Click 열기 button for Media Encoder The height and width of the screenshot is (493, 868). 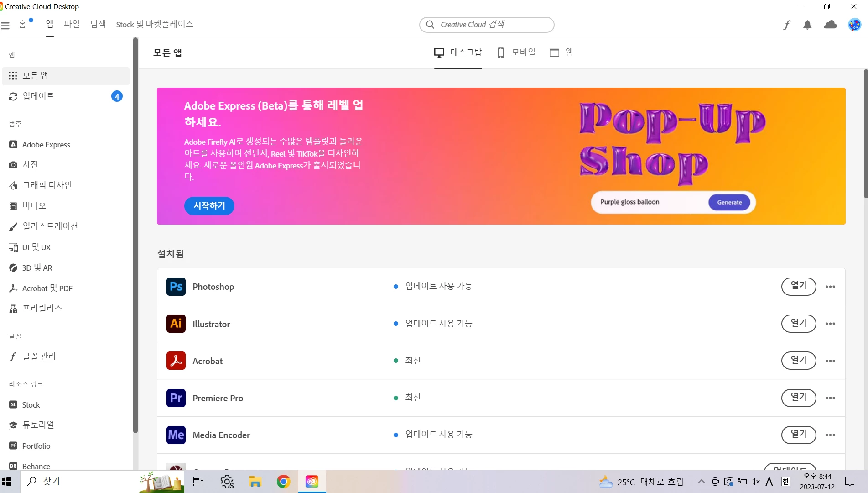(x=799, y=435)
